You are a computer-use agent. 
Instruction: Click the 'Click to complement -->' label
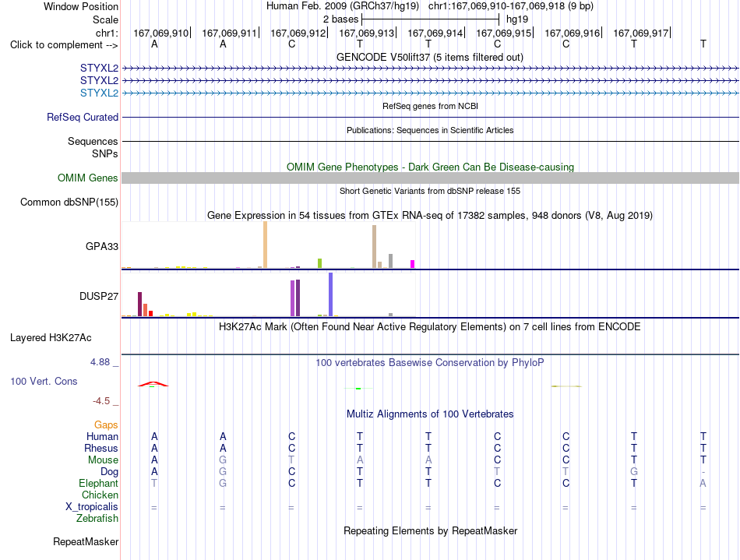pos(64,45)
